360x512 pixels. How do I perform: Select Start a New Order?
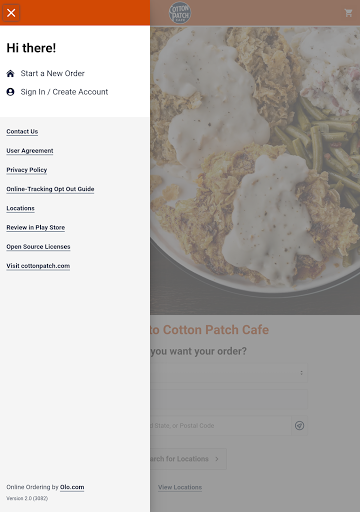52,73
